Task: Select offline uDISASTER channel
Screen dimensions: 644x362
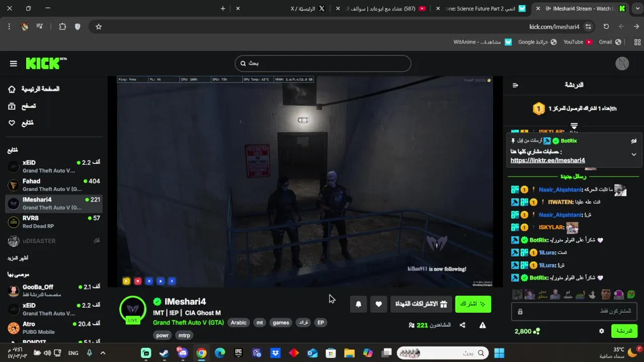Action: pyautogui.click(x=54, y=241)
